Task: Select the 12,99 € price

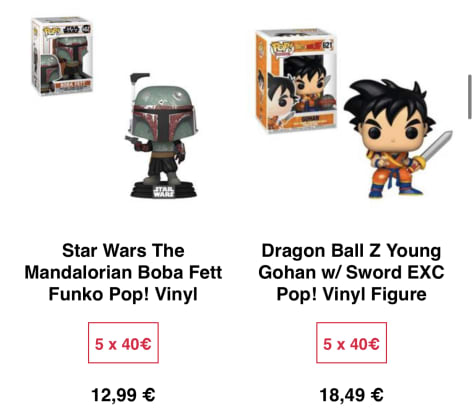Action: [123, 395]
